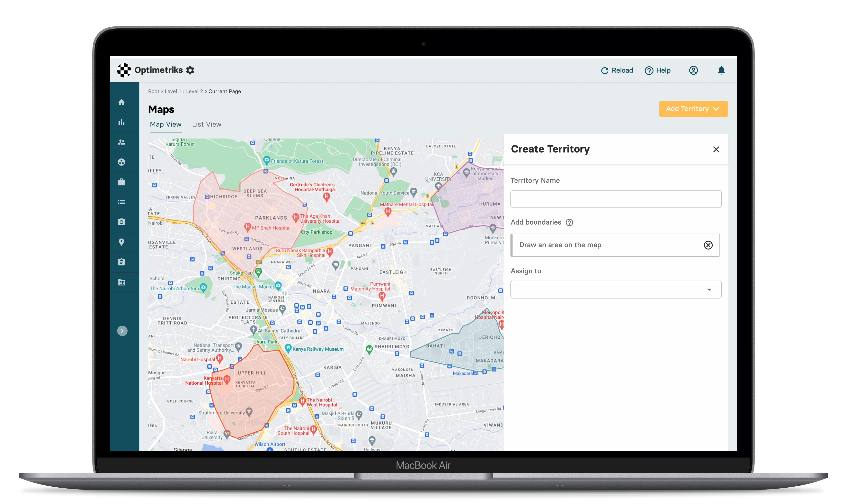Open the people/users sidebar icon

point(121,142)
